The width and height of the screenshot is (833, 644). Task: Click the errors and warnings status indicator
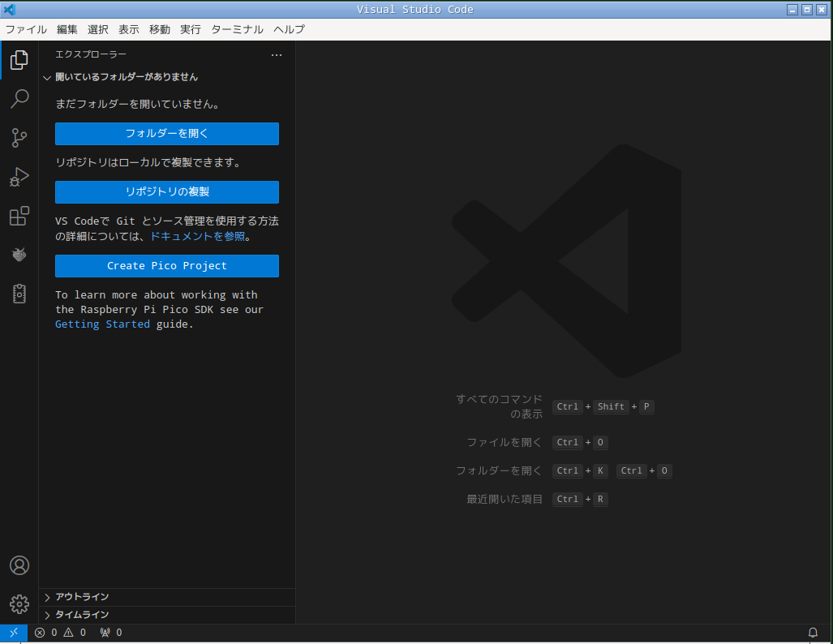point(60,633)
